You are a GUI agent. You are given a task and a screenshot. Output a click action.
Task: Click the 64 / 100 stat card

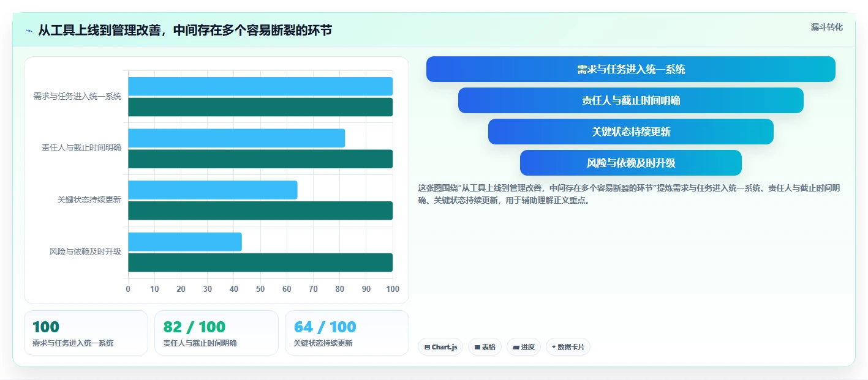tap(347, 333)
